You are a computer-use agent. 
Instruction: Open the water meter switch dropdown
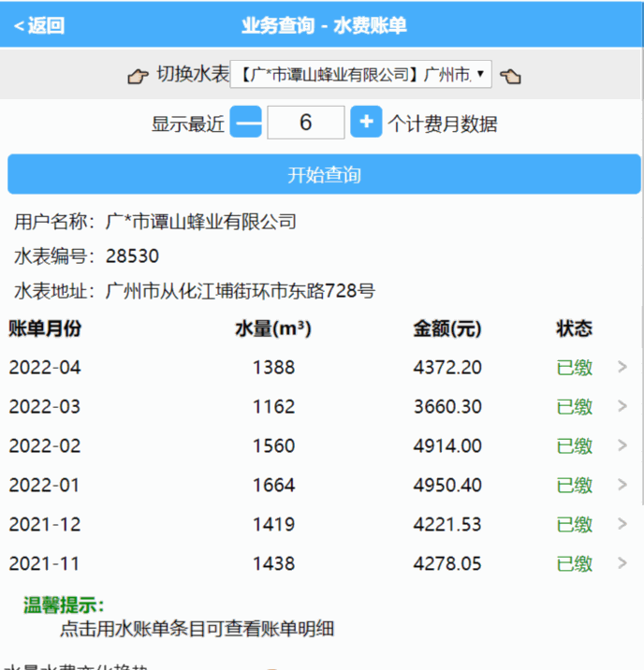point(360,75)
